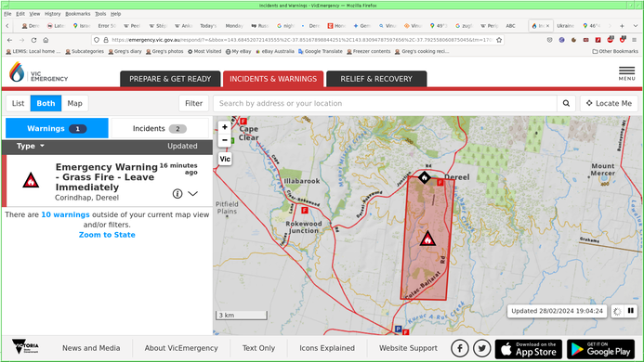Open Relief & Recovery tab

tap(376, 79)
